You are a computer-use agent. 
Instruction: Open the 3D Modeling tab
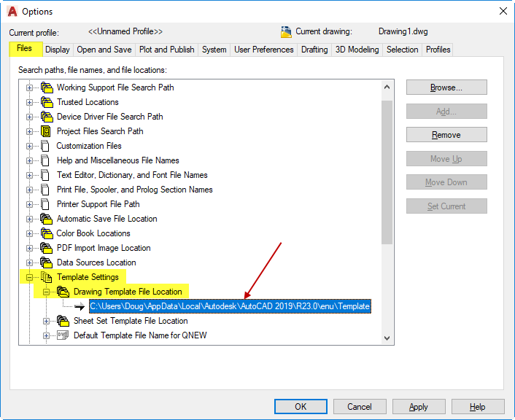(x=357, y=50)
